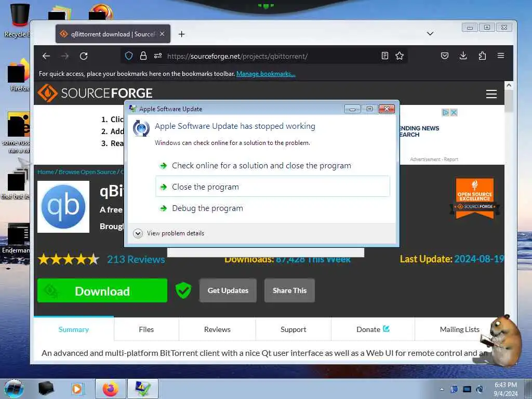This screenshot has height=399, width=532.
Task: Open Save to Pocket icon
Action: pyautogui.click(x=445, y=56)
